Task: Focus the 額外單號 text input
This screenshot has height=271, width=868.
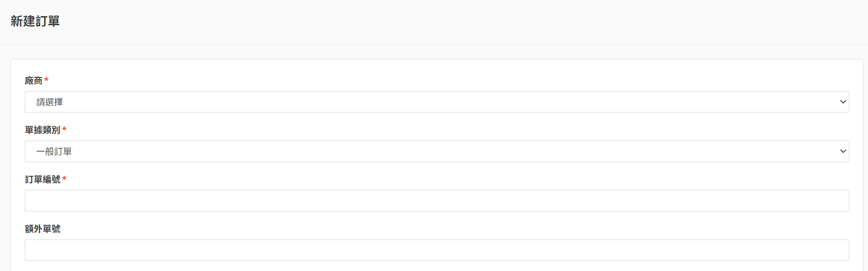Action: pos(437,250)
